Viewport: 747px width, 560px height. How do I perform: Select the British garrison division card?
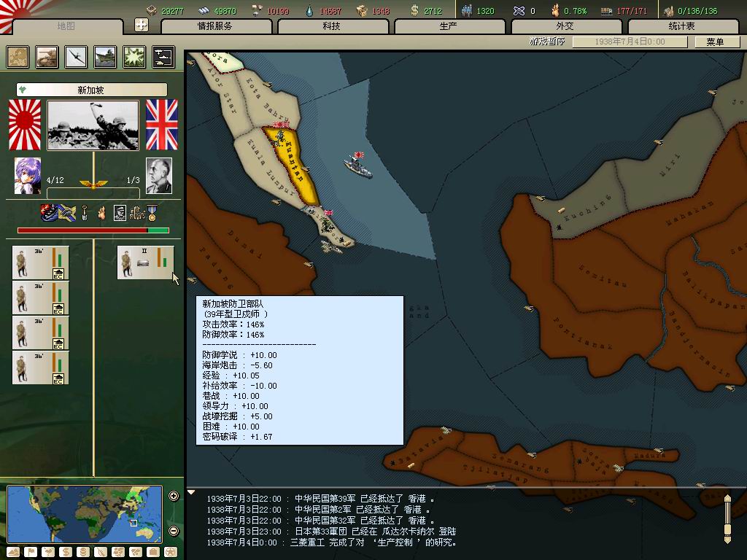[146, 262]
